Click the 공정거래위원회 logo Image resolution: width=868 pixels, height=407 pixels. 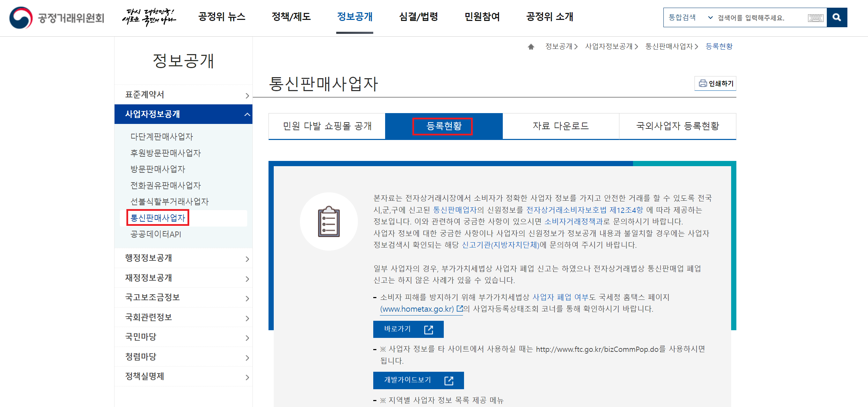57,17
